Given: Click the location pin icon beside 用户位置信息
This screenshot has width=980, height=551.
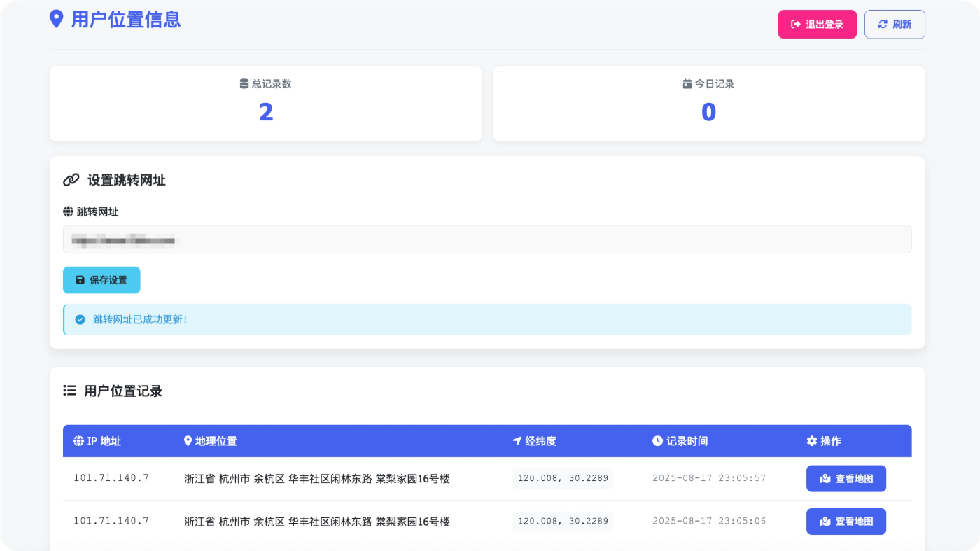Looking at the screenshot, I should point(57,20).
